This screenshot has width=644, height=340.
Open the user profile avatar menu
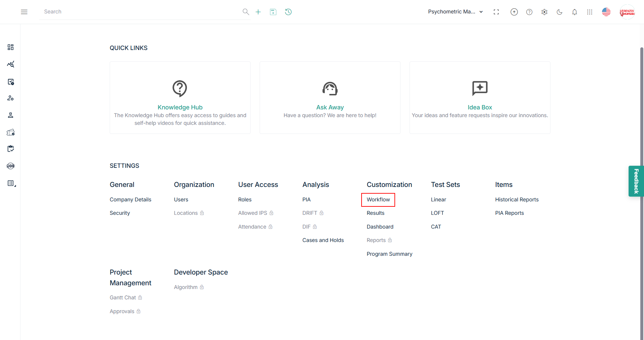[627, 12]
